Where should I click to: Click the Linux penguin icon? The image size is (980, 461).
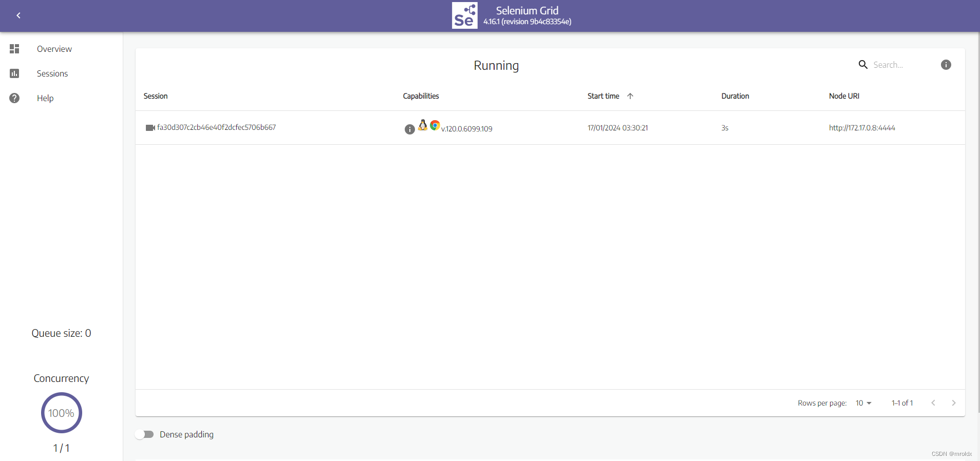[x=423, y=125]
